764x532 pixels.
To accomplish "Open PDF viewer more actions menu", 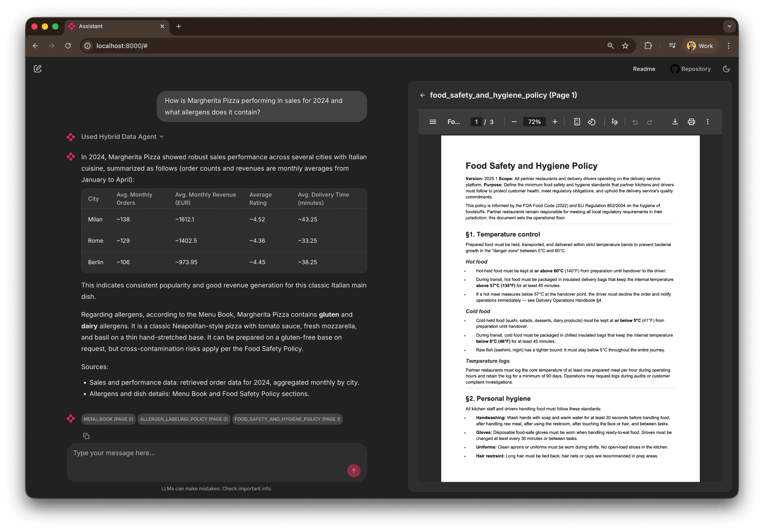I will pyautogui.click(x=708, y=122).
